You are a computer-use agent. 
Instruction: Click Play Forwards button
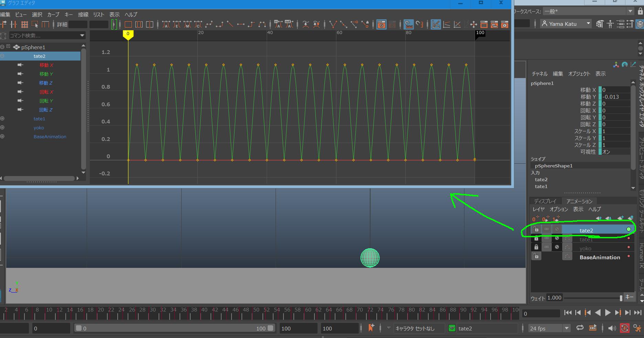(x=608, y=313)
